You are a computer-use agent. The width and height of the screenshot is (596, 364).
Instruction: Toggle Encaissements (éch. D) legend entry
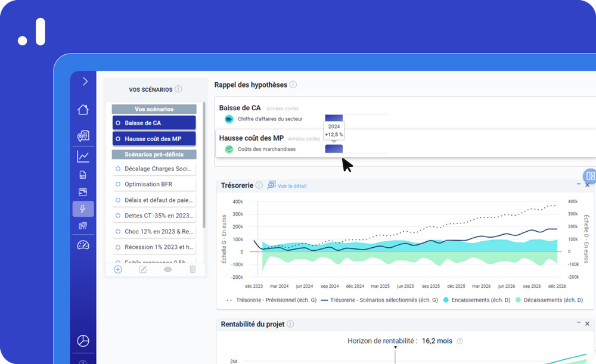pos(477,300)
